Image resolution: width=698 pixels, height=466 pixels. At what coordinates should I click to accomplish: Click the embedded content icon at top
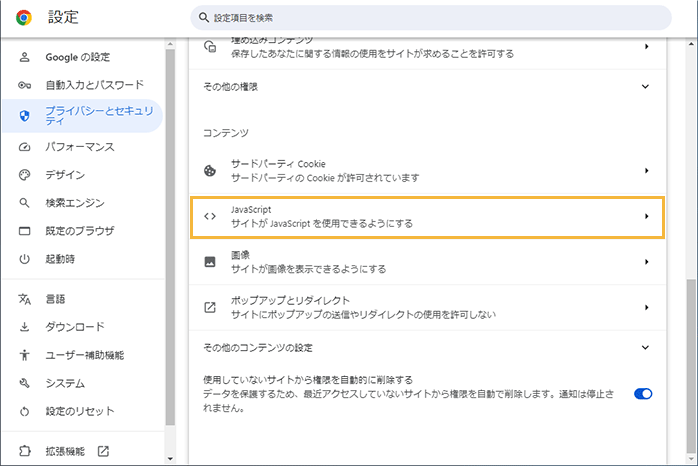pyautogui.click(x=210, y=46)
